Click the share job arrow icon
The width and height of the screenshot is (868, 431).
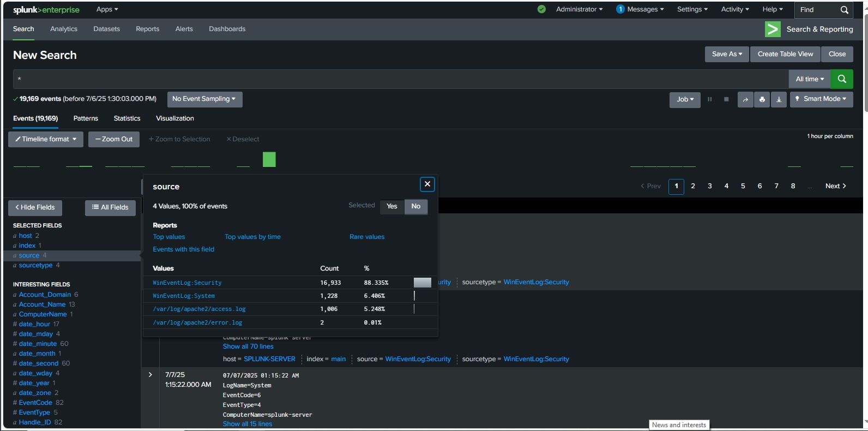pyautogui.click(x=745, y=99)
